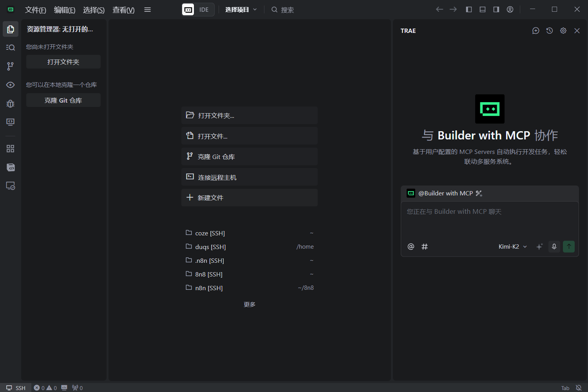The height and width of the screenshot is (392, 588).
Task: Click the Trae logo in title bar
Action: point(11,9)
